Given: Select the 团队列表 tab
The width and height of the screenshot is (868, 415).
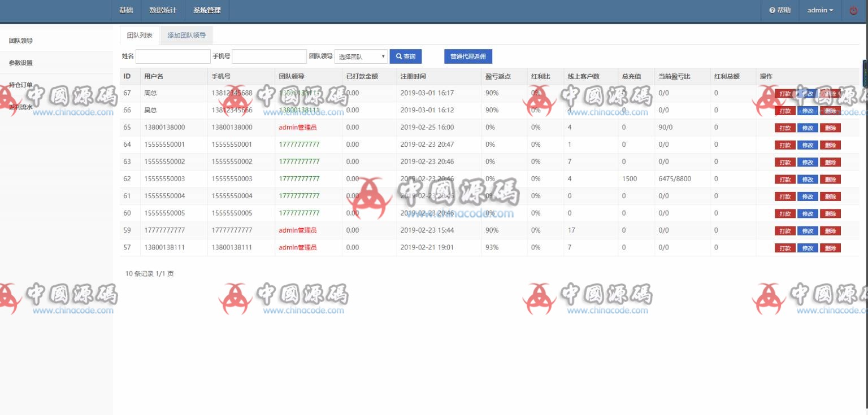Looking at the screenshot, I should (138, 35).
